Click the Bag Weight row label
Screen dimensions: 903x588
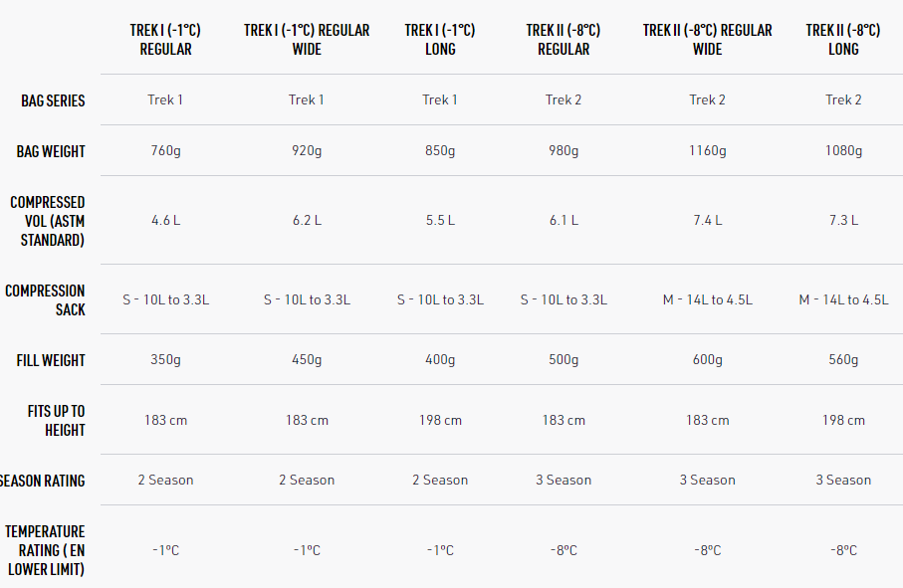pos(51,151)
